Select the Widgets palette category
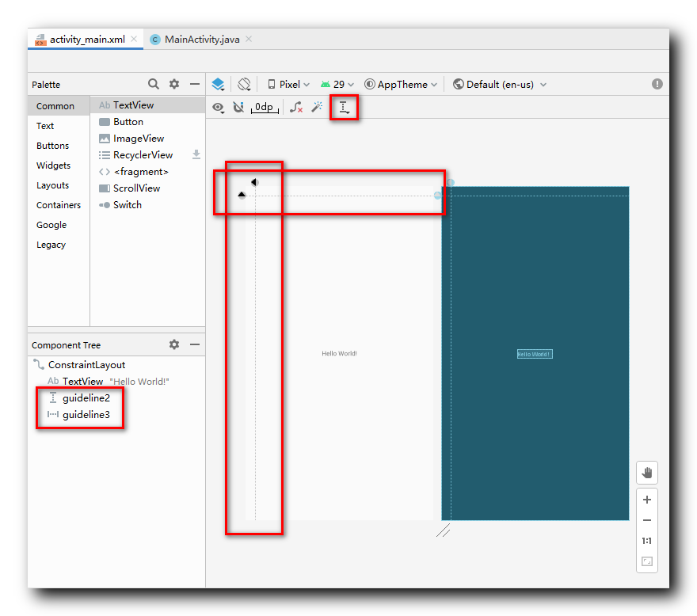 59,165
